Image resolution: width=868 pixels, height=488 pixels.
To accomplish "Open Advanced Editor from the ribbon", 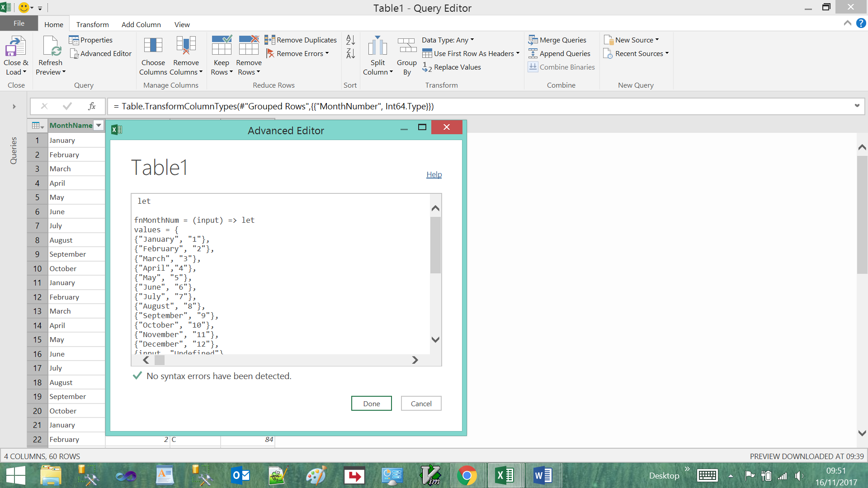I will point(100,53).
